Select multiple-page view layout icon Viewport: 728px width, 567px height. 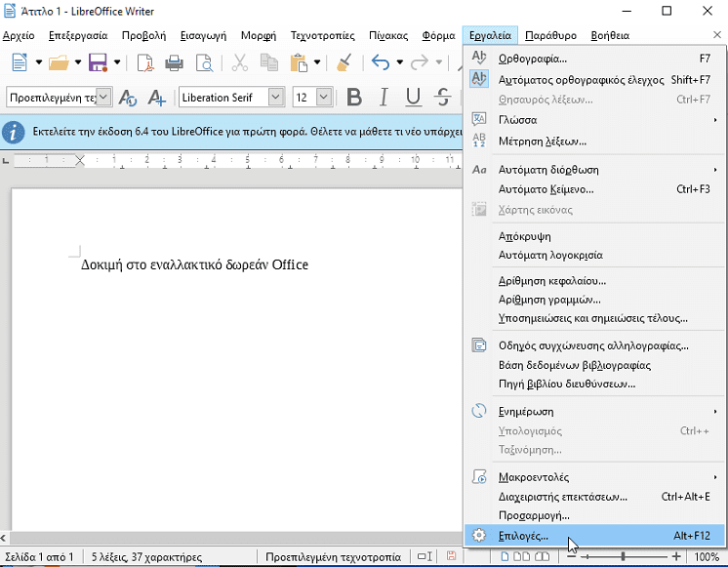tap(521, 556)
